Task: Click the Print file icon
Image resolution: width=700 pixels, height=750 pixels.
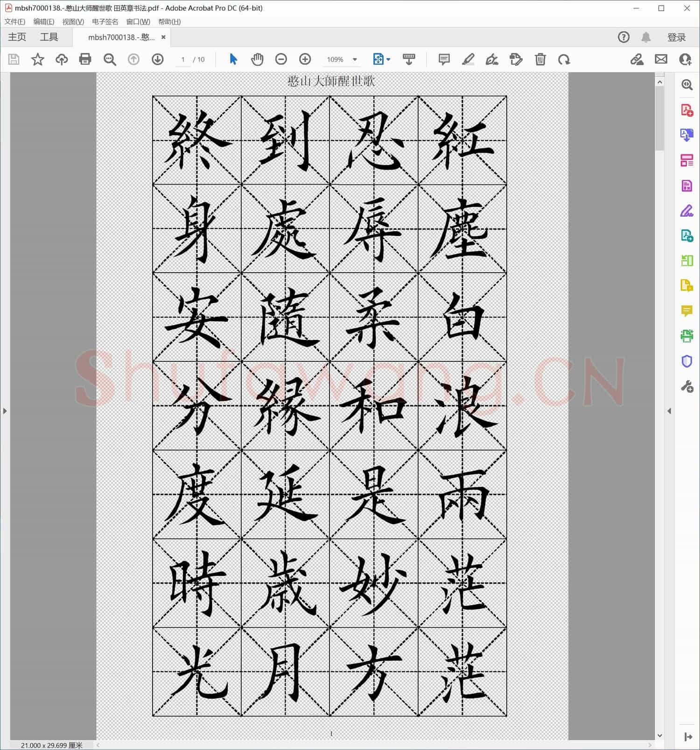Action: pos(85,59)
